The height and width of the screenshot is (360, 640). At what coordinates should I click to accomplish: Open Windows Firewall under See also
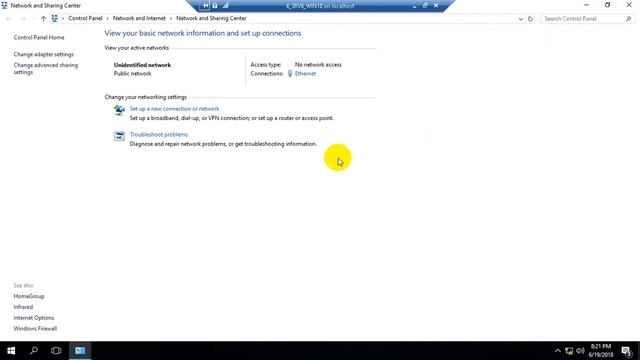pos(35,328)
